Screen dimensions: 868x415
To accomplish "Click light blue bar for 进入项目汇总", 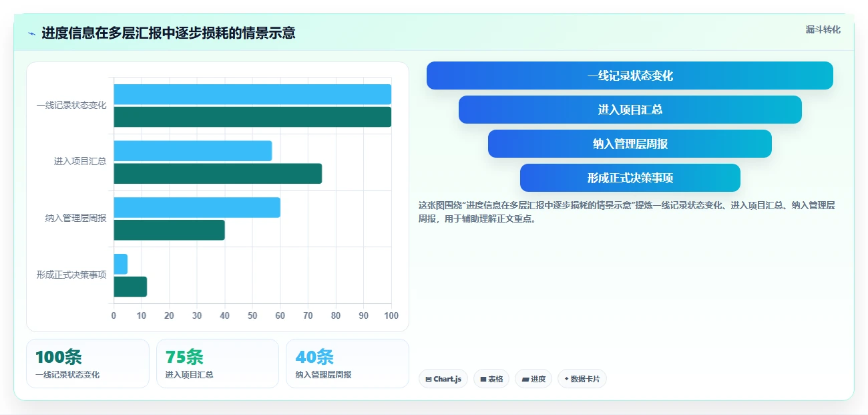I will pos(192,151).
